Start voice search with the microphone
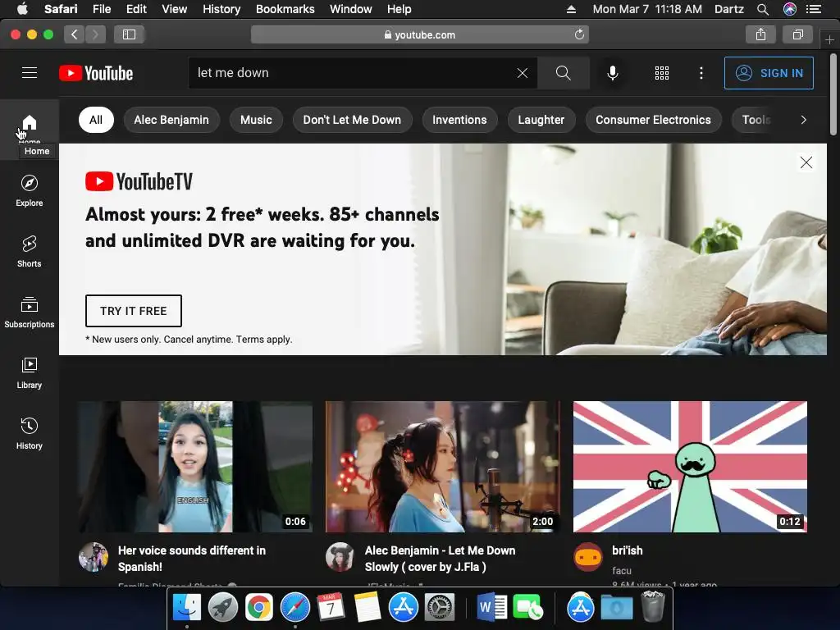 (x=612, y=73)
